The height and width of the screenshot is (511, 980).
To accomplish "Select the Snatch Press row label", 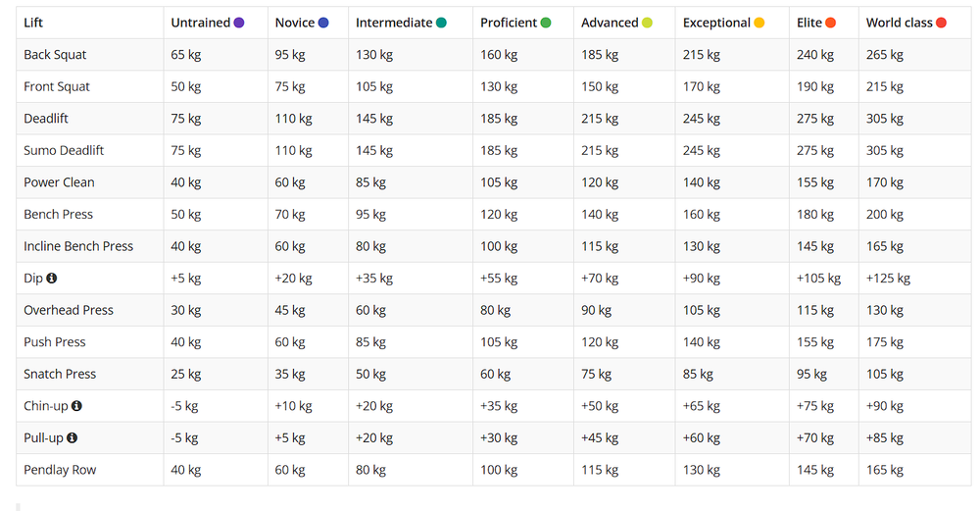I will point(59,374).
